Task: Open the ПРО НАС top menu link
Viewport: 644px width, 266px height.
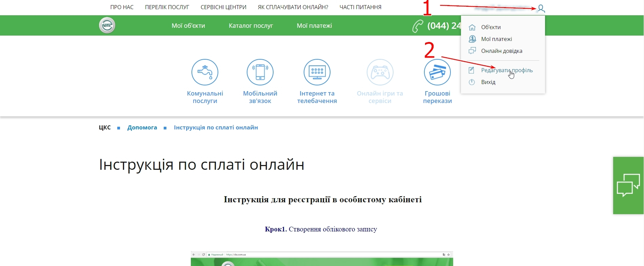Action: tap(122, 7)
